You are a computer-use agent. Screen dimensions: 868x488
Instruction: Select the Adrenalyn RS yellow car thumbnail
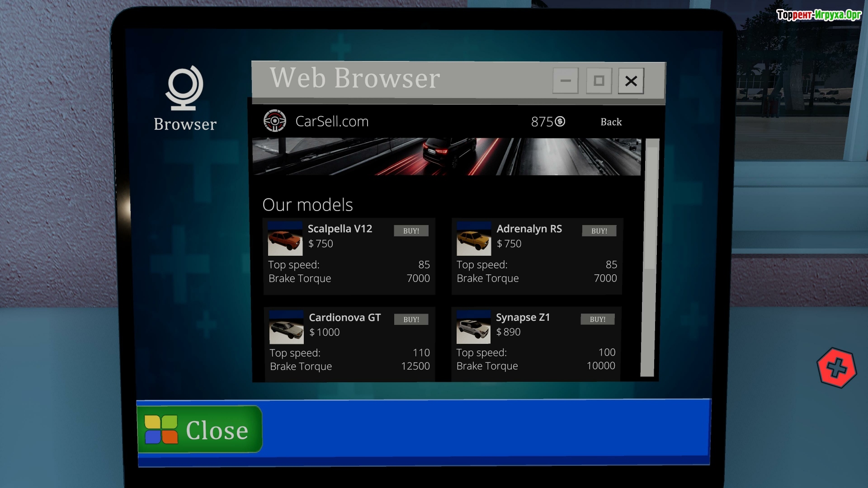pyautogui.click(x=473, y=239)
